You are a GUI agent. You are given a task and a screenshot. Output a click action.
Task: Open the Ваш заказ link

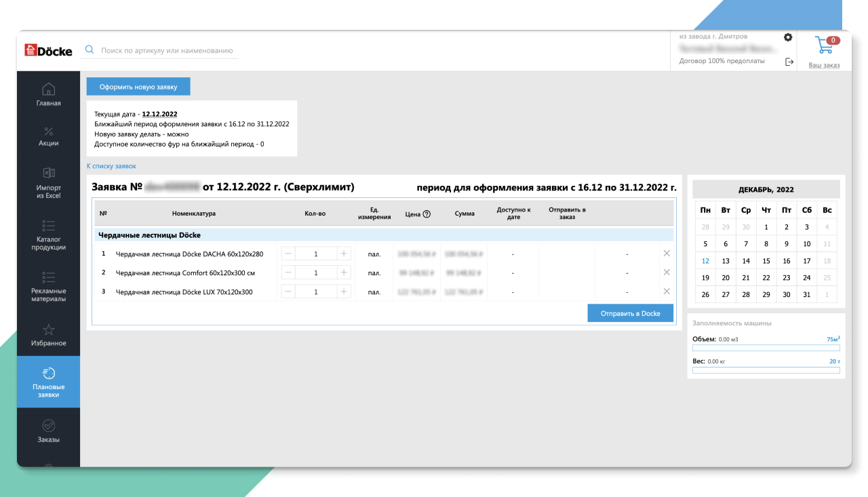point(824,66)
